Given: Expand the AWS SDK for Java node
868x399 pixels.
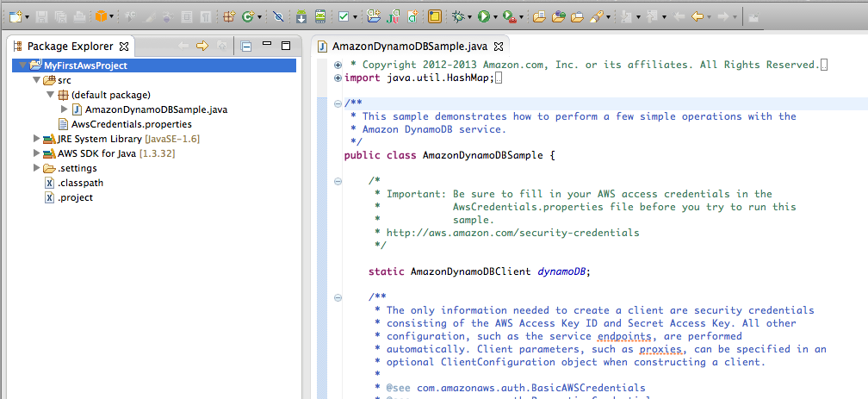Looking at the screenshot, I should [36, 153].
